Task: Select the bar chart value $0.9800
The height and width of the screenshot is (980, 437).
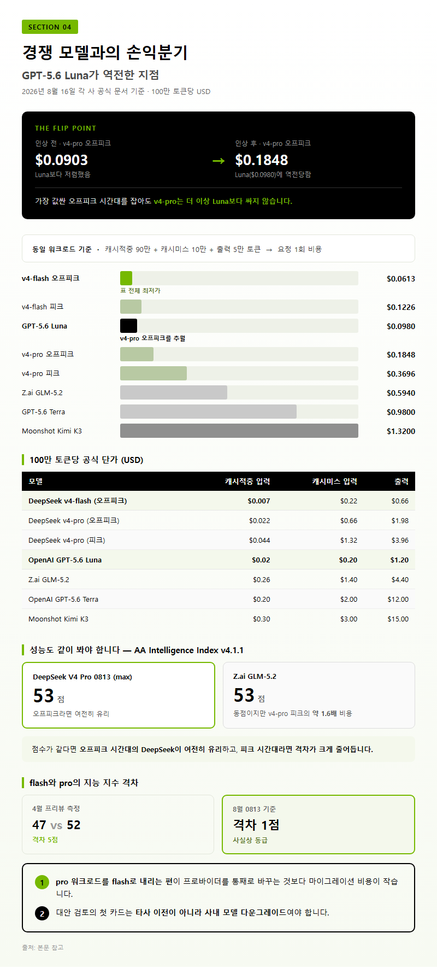Action: [401, 412]
